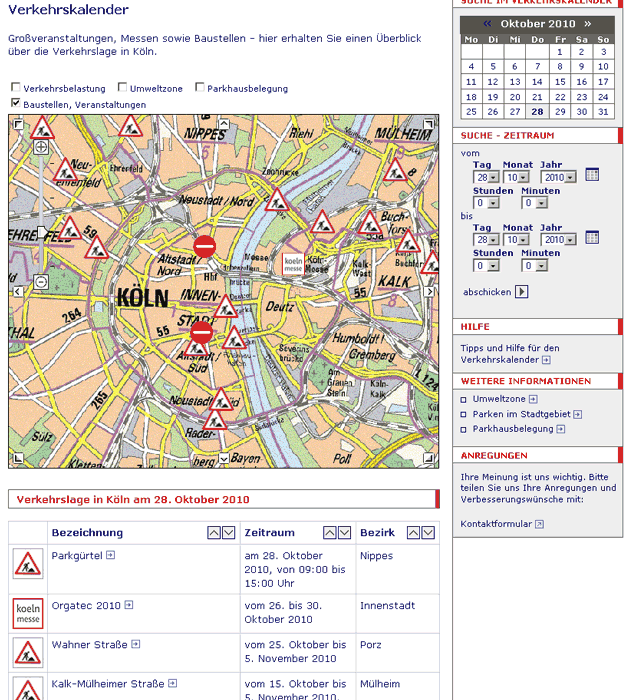
Task: Open the 'vom' Stunden dropdown
Action: (x=486, y=203)
